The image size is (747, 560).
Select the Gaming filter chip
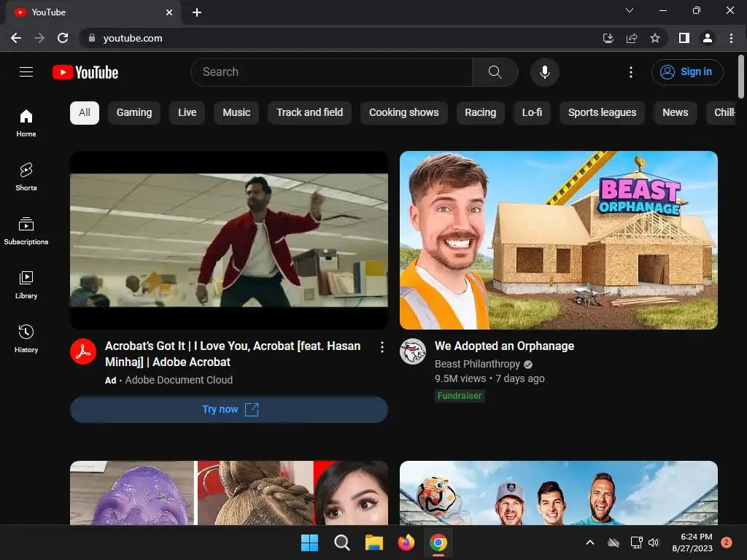click(x=134, y=113)
